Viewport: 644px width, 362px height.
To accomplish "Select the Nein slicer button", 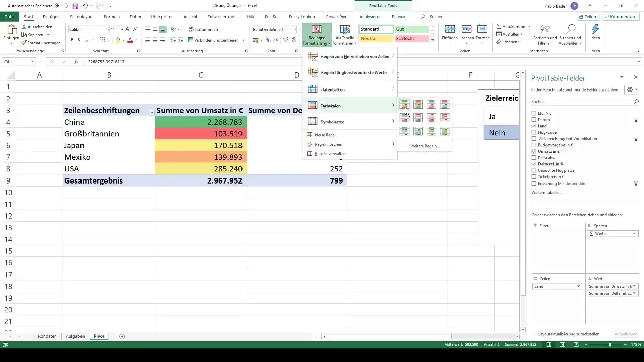I will 501,133.
